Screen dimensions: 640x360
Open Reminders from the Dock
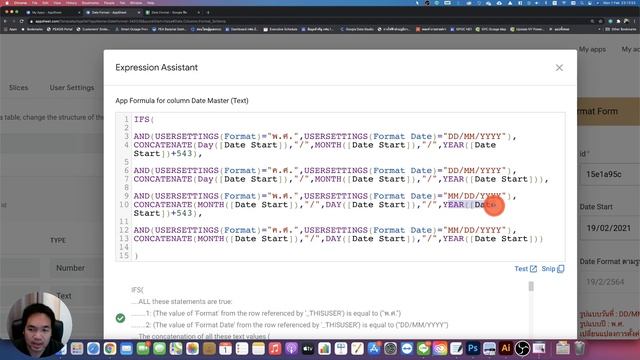242,348
